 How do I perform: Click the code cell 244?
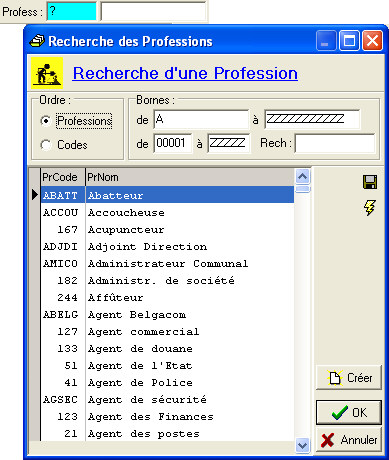(x=63, y=297)
